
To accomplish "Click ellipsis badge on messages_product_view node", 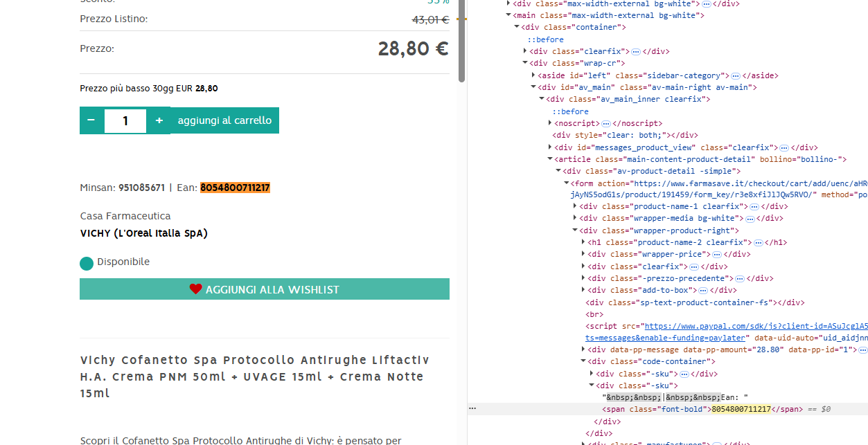I will pyautogui.click(x=784, y=147).
